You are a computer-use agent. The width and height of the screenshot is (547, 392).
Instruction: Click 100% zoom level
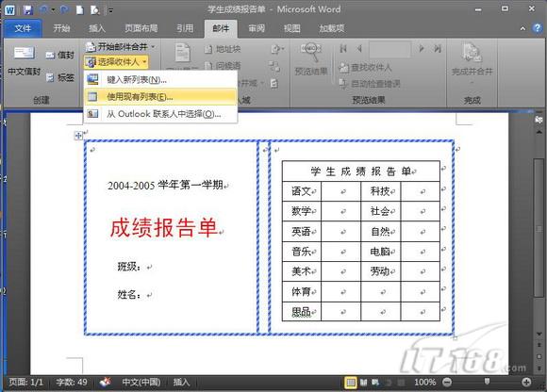[425, 383]
